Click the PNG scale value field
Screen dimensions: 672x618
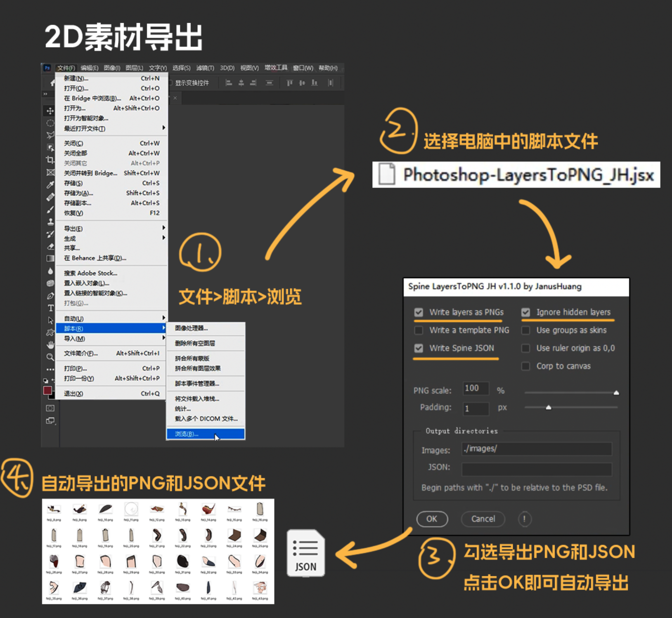click(476, 388)
